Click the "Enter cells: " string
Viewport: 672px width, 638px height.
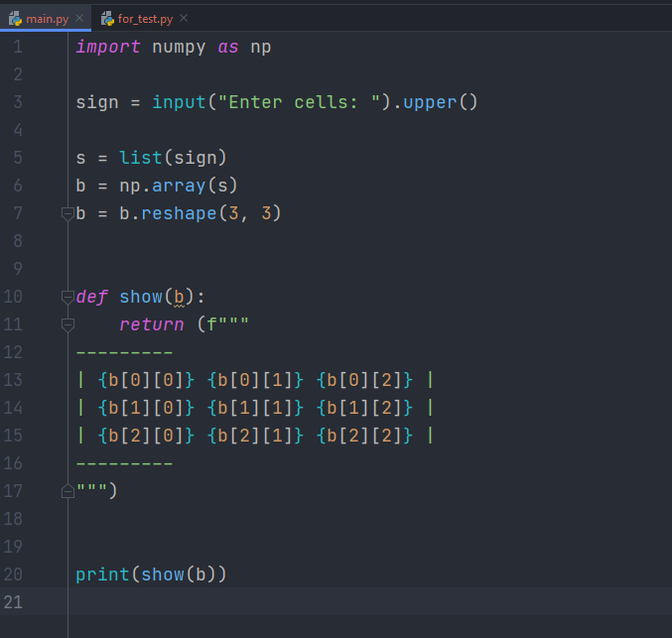(x=299, y=102)
